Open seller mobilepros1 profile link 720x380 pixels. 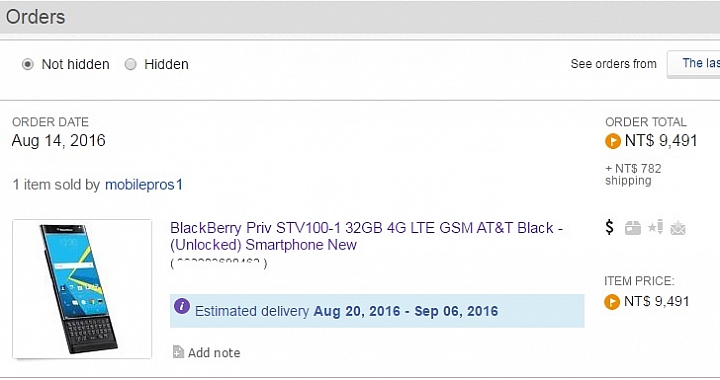144,184
